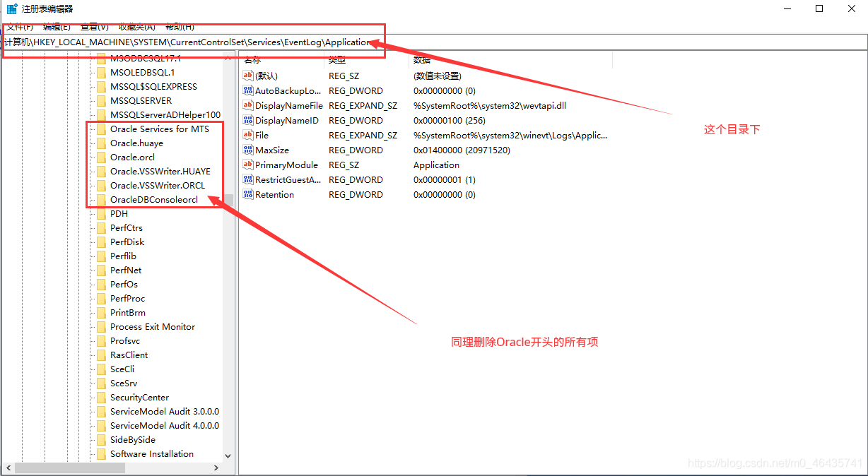868x476 pixels.
Task: Click the string icon of PrimaryModule value
Action: pos(247,165)
